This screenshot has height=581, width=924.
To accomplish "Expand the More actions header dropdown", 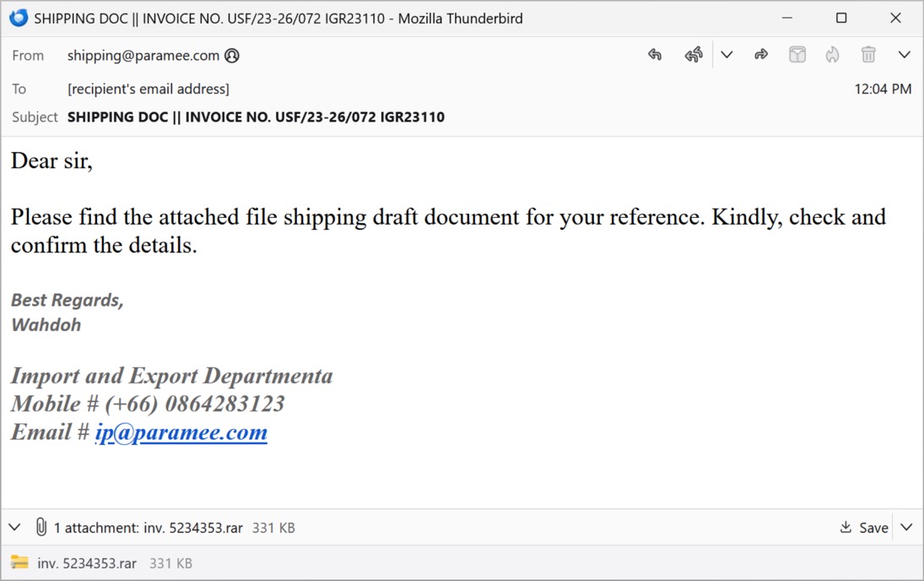I will click(x=905, y=55).
